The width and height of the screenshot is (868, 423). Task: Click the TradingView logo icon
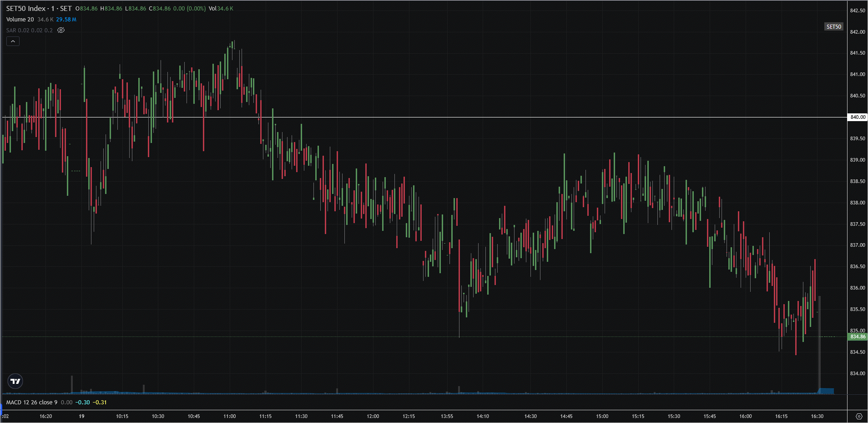pyautogui.click(x=15, y=381)
